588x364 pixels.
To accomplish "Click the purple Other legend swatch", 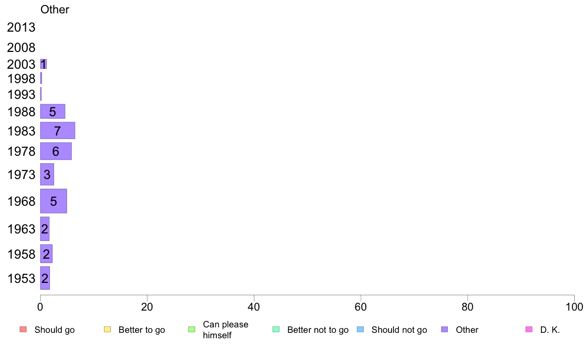I will 445,329.
